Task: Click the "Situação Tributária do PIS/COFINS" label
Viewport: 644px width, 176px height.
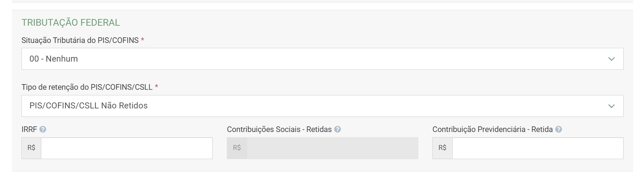Action: tap(80, 40)
